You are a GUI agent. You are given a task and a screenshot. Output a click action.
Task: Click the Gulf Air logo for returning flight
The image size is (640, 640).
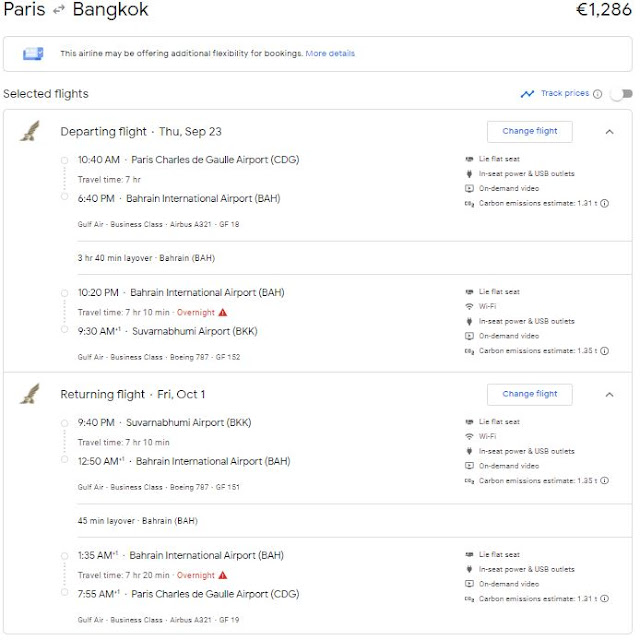(x=29, y=393)
